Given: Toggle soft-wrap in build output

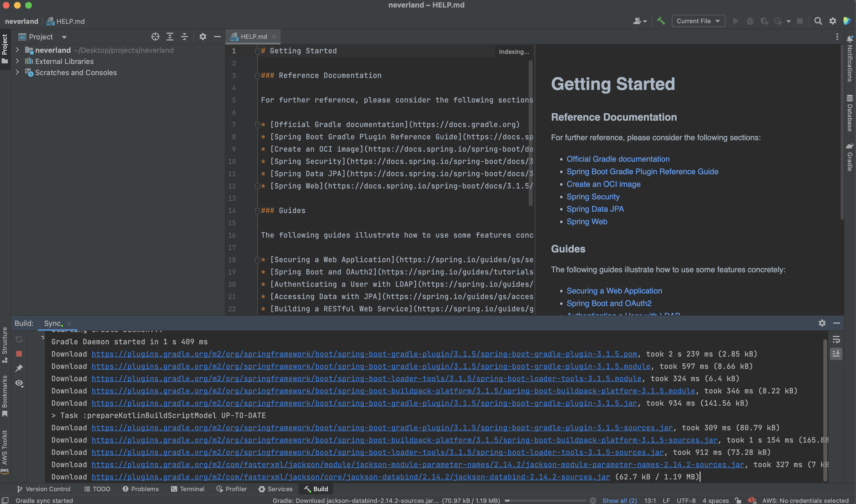Looking at the screenshot, I should pyautogui.click(x=836, y=339).
